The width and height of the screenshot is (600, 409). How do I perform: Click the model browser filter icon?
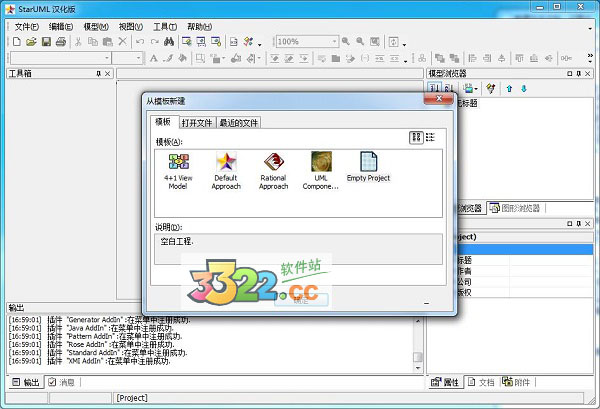(x=491, y=88)
